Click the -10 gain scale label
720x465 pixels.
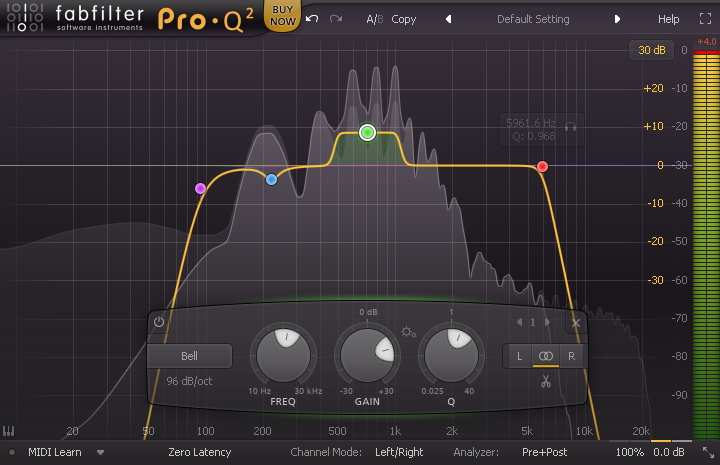[655, 203]
